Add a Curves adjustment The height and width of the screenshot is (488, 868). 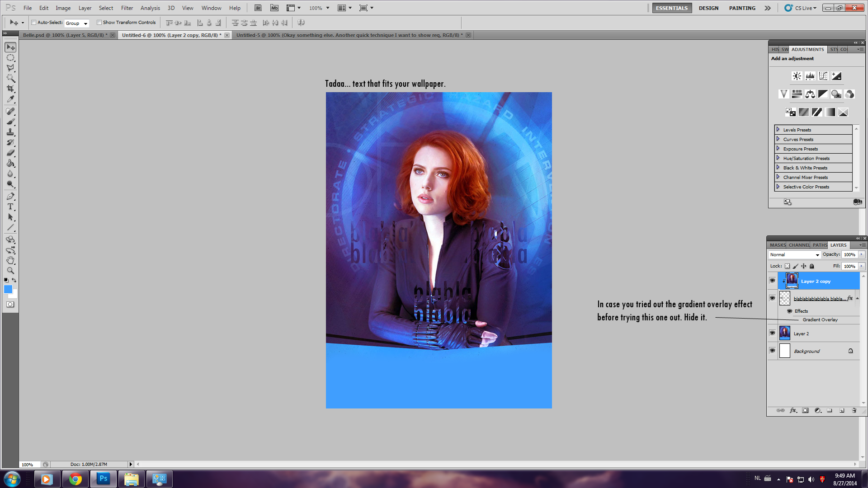click(823, 76)
